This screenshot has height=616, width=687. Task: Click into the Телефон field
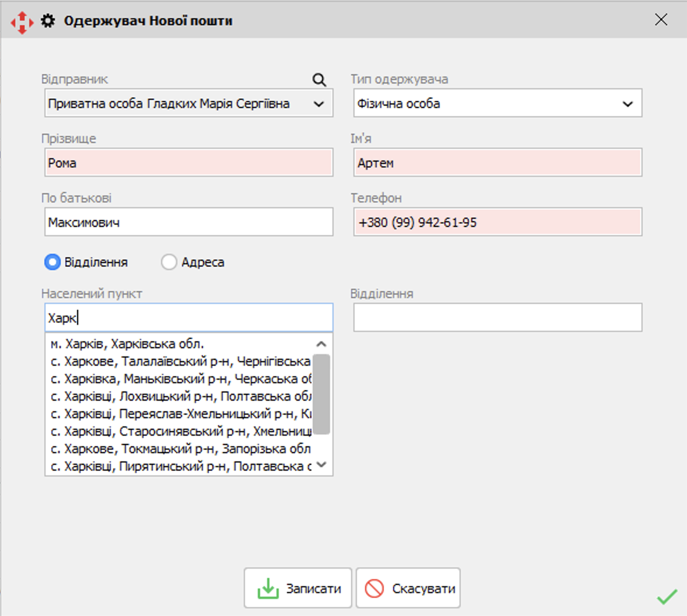point(497,222)
